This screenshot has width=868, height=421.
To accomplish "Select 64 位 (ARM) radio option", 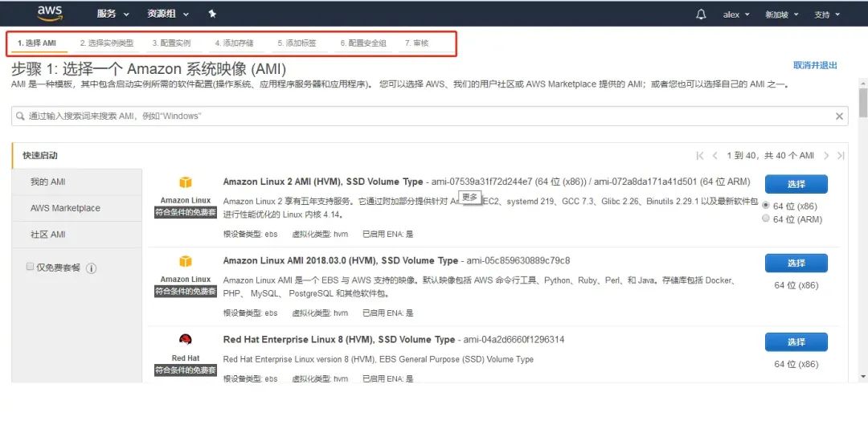I will (766, 219).
